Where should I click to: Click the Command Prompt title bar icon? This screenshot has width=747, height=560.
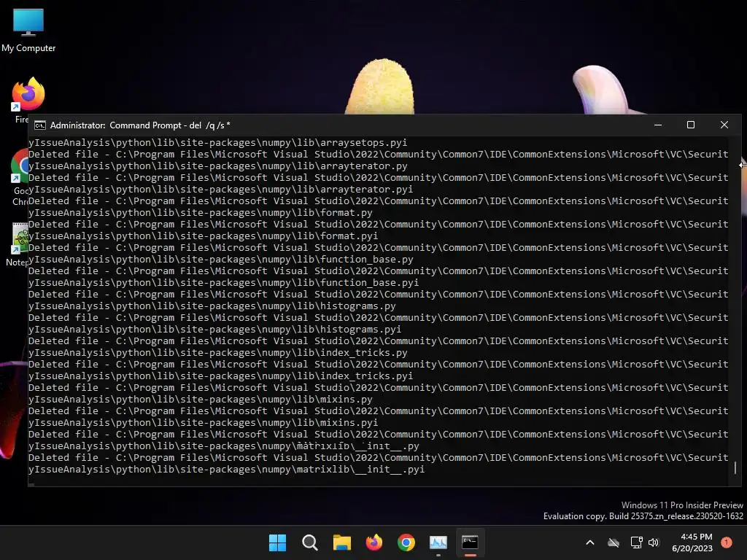pos(40,125)
